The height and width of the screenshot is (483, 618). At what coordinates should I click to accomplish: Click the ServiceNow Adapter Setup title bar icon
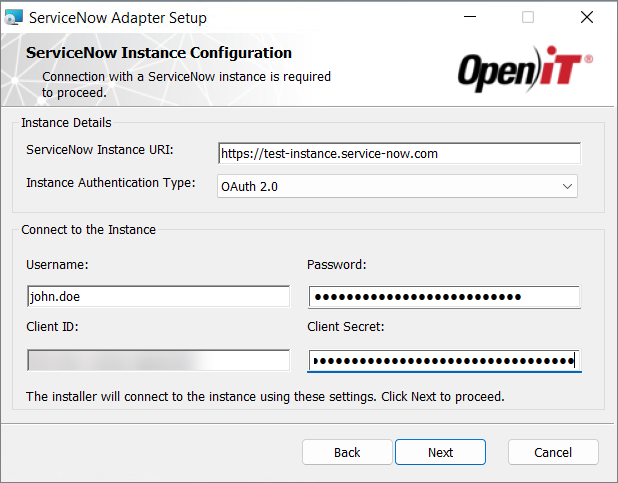pos(13,18)
